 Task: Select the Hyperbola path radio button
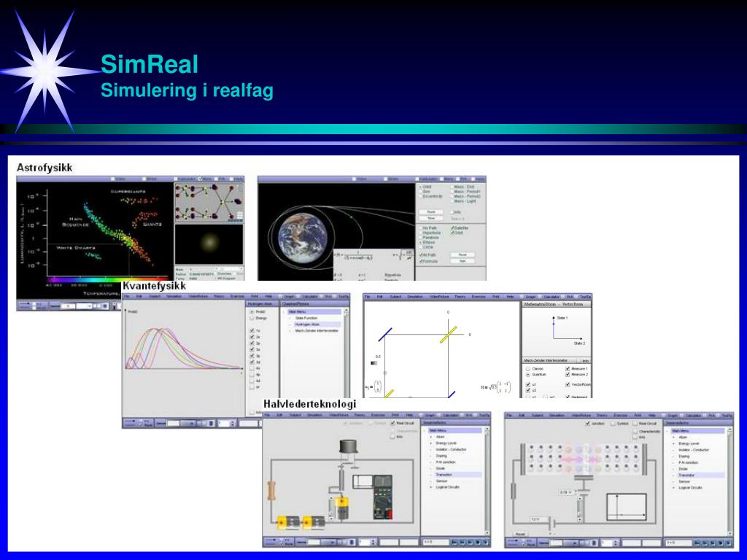click(421, 233)
